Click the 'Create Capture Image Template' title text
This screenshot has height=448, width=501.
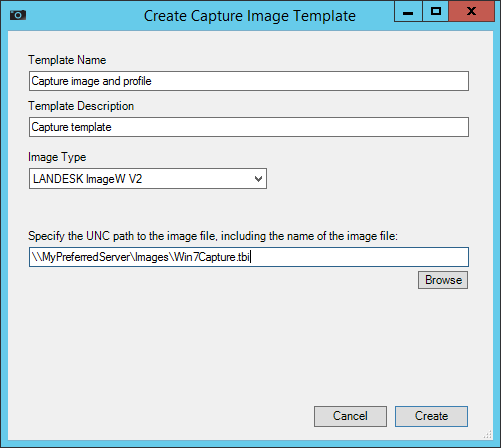coord(250,16)
